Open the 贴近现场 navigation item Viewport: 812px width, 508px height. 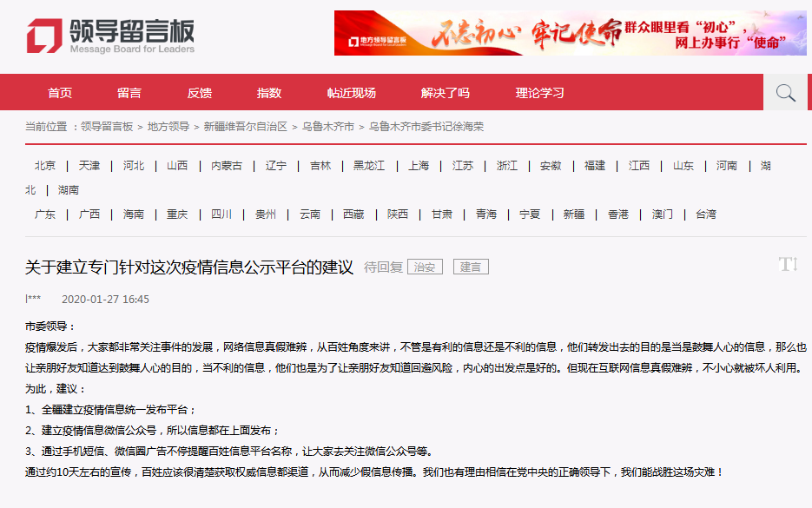(351, 93)
